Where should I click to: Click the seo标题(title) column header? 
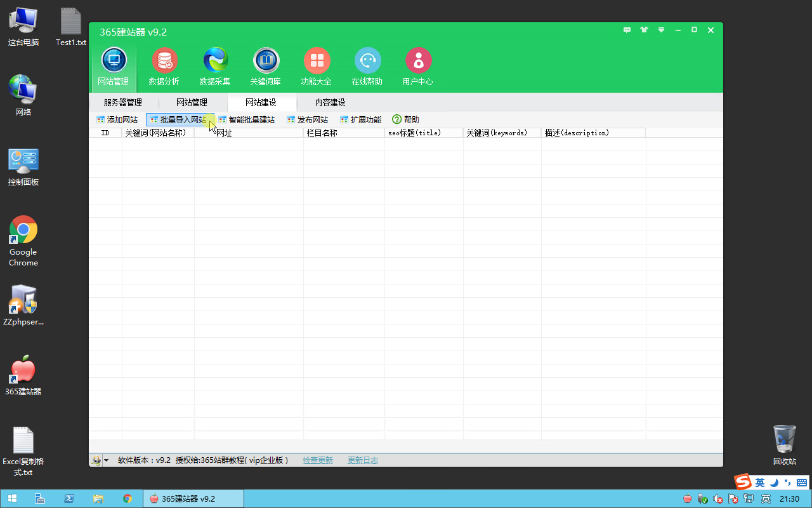pyautogui.click(x=424, y=133)
